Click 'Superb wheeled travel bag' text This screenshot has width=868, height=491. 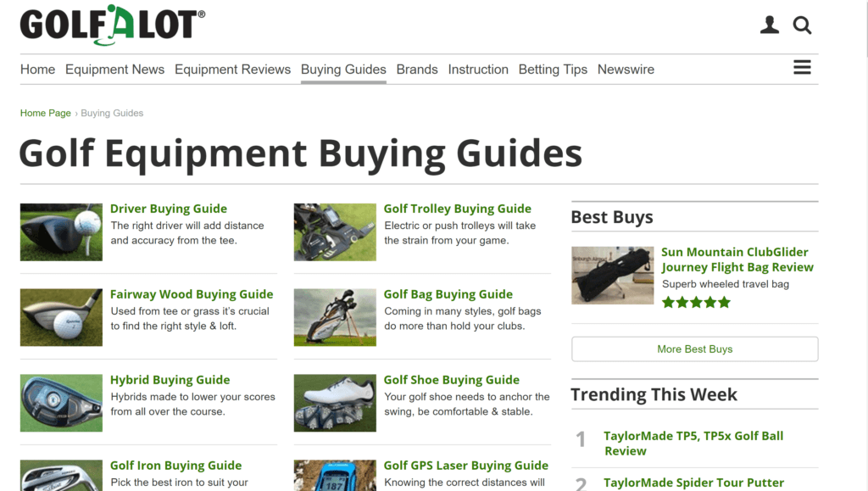(x=726, y=284)
